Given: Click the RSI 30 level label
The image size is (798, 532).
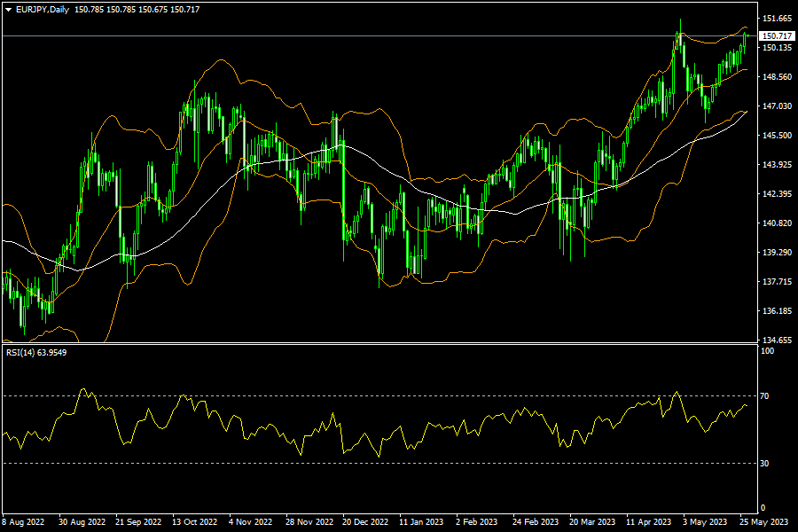Looking at the screenshot, I should [764, 463].
